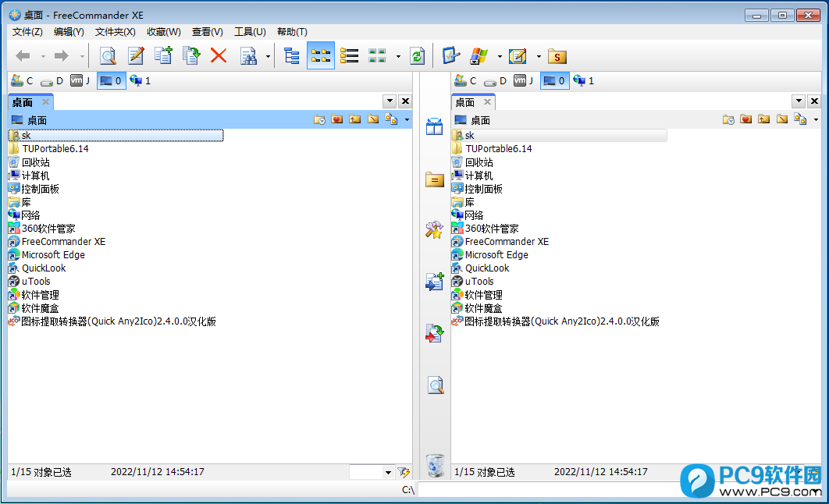Switch right panel to drive D
The height and width of the screenshot is (504, 829).
click(495, 80)
